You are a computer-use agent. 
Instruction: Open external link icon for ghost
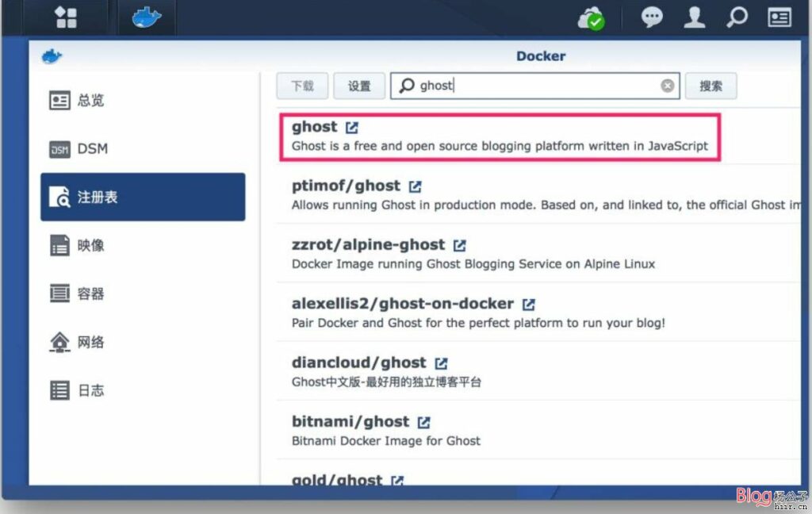pos(351,128)
